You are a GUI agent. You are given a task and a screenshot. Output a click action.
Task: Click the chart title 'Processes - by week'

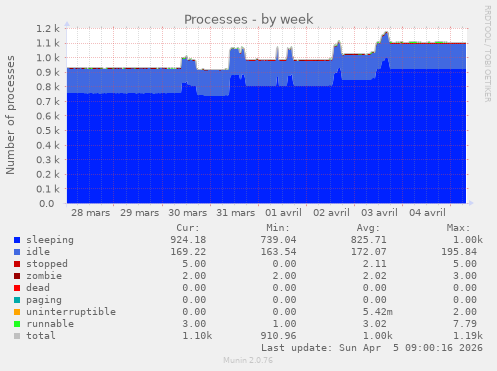[249, 19]
